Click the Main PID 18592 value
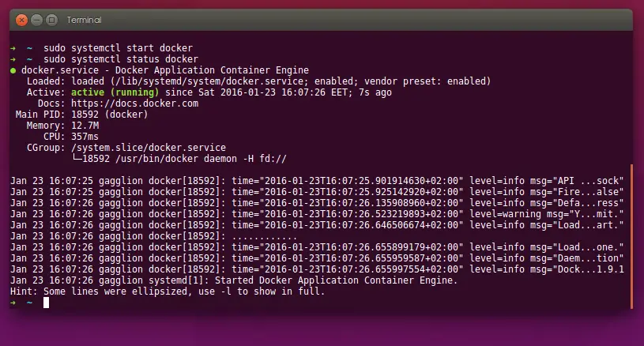Viewport: 644px width, 346px height. point(85,115)
